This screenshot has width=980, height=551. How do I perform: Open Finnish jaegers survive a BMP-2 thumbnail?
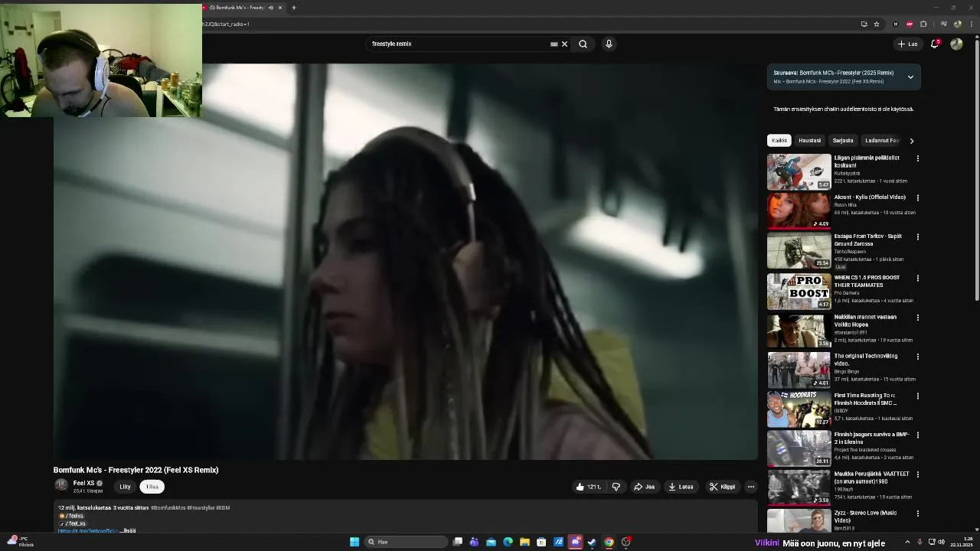point(799,448)
